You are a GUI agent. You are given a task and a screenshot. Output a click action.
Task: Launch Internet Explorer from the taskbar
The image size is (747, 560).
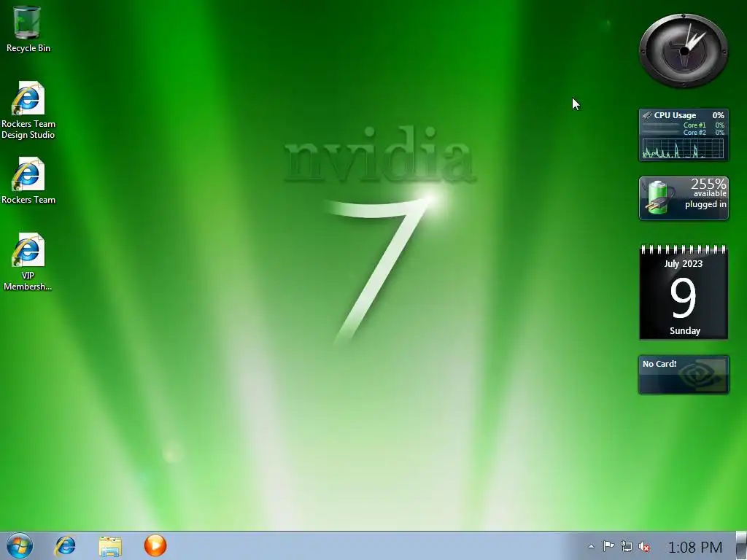coord(65,545)
